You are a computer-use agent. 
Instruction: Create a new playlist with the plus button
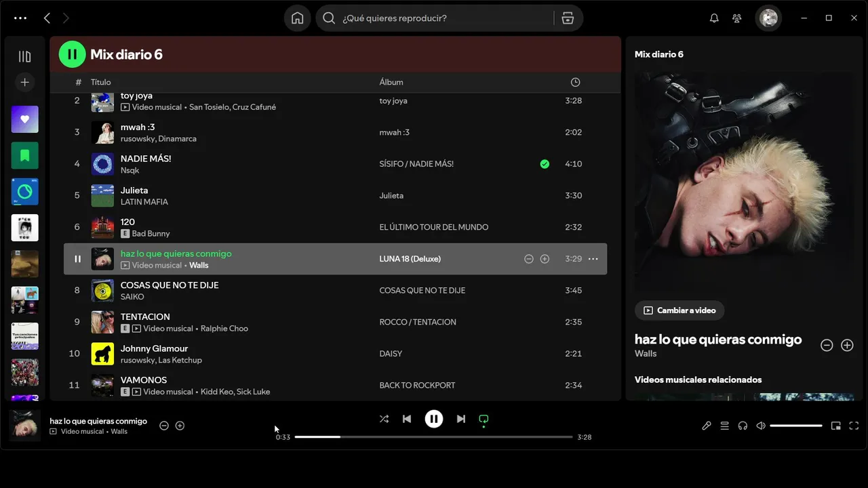24,82
